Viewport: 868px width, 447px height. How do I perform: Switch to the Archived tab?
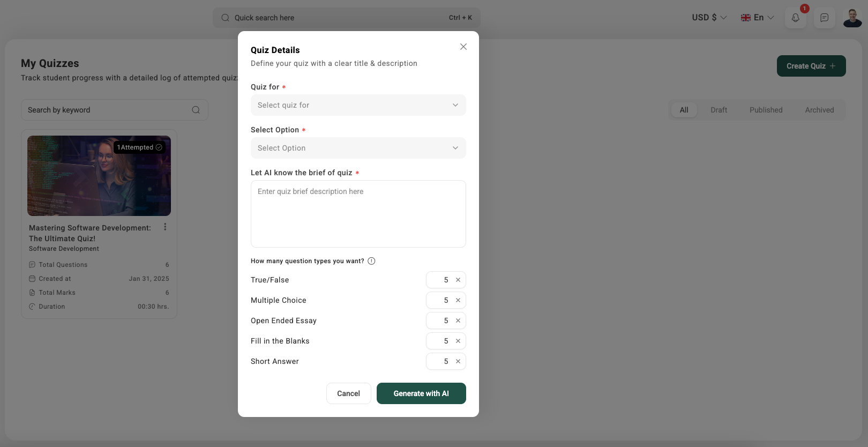tap(819, 110)
